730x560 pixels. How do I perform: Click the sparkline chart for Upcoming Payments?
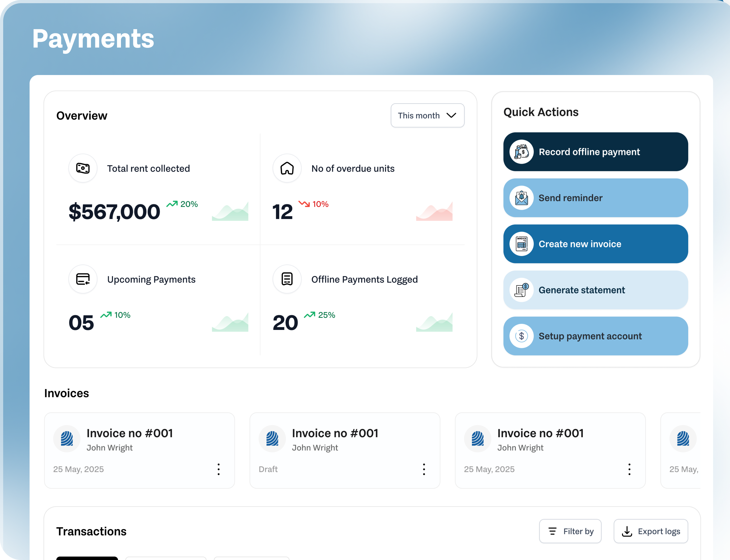click(230, 322)
